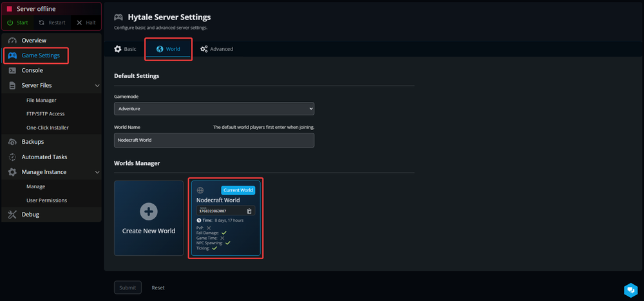644x301 pixels.
Task: Click the Nodecraft World card title
Action: pos(218,200)
